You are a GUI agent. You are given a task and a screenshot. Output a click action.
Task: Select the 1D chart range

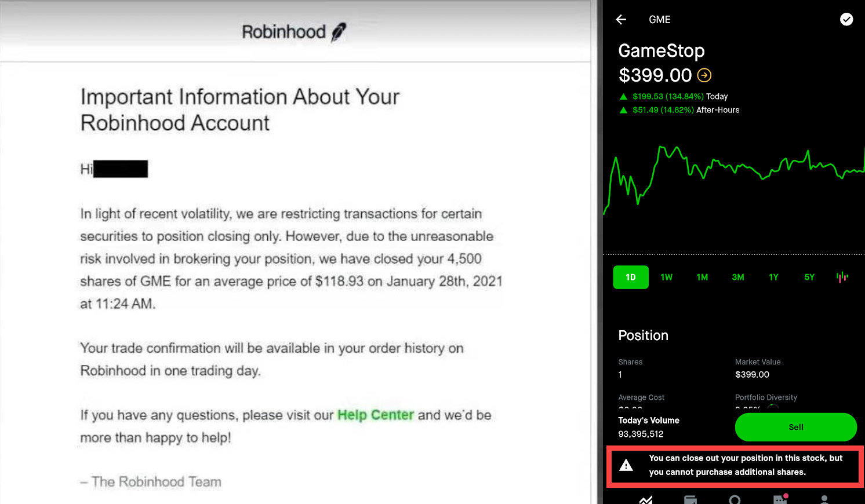click(x=631, y=277)
